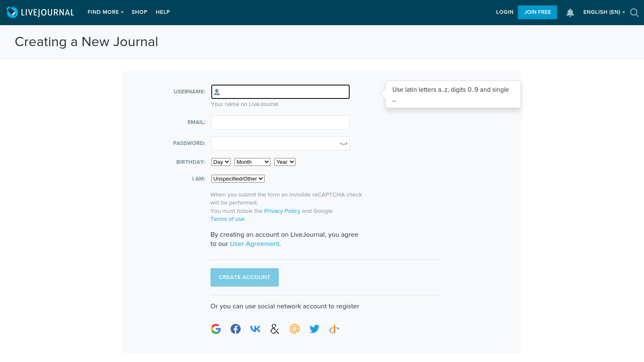This screenshot has height=362, width=644.
Task: Click the 'Creating a New Journal' heading
Action: (x=86, y=42)
